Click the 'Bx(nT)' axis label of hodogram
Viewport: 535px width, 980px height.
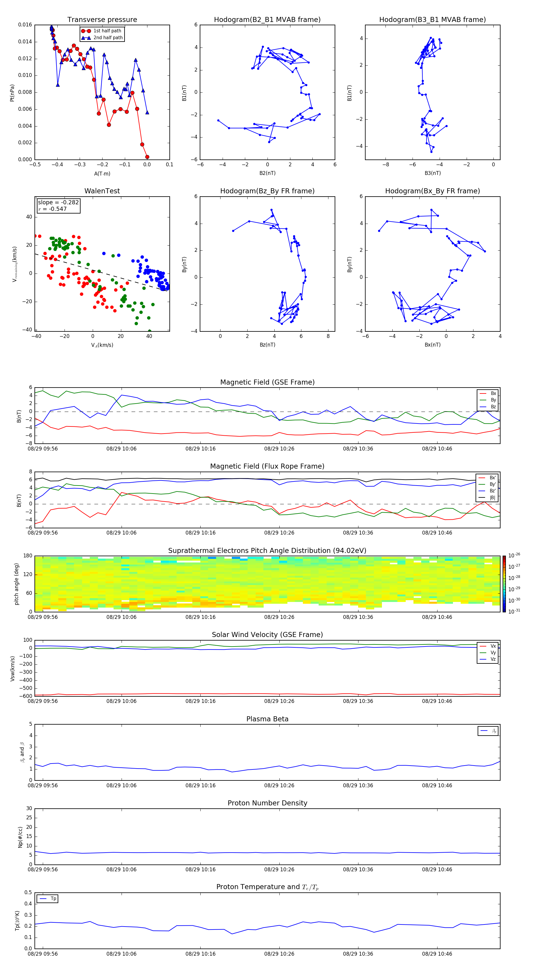point(432,345)
